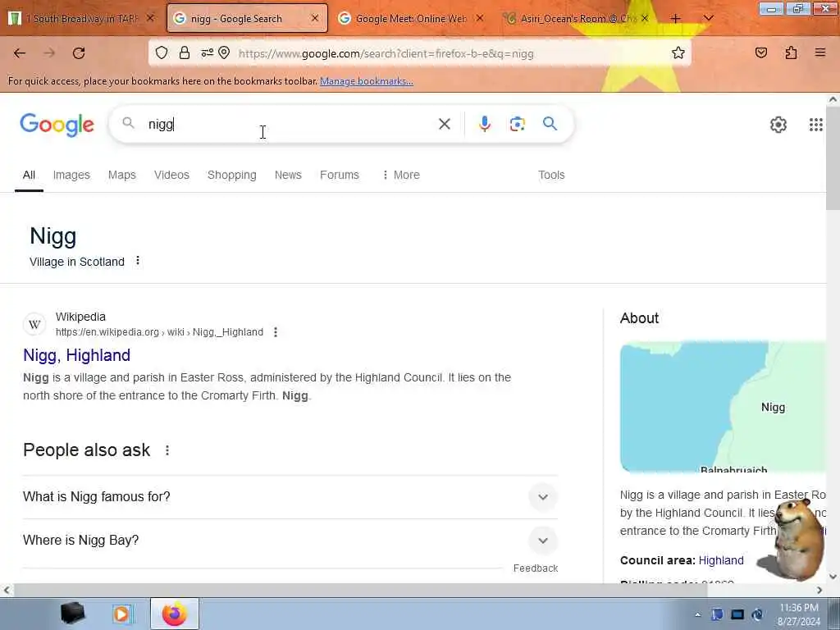Go to Google homepage via logo

(57, 125)
